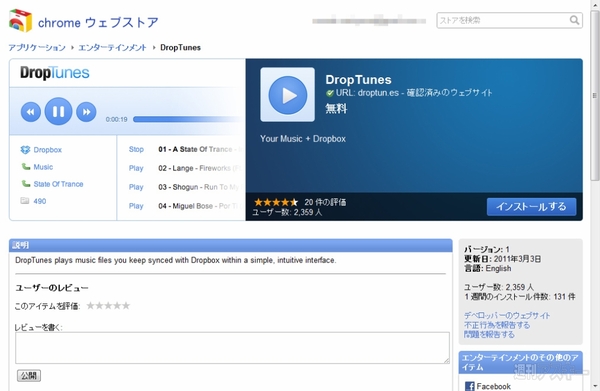Screen dimensions: 600x391
Task: Click the 問題を報告する link
Action: point(489,335)
